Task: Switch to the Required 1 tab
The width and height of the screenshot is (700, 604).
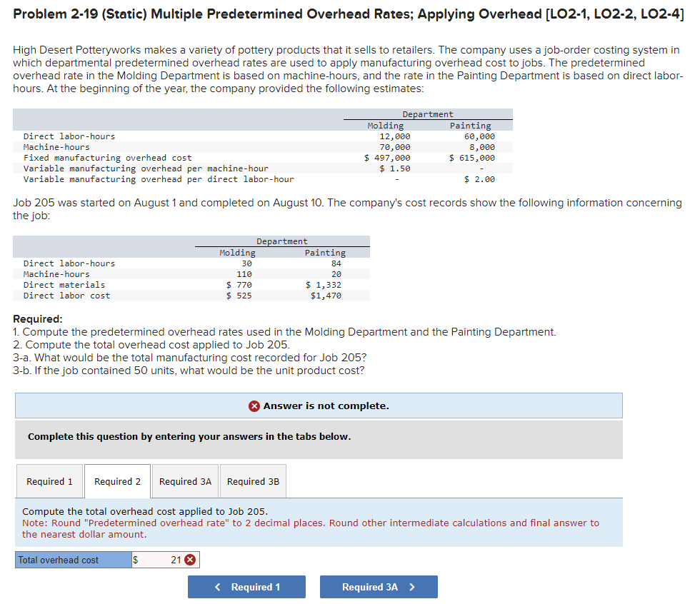Action: click(49, 480)
